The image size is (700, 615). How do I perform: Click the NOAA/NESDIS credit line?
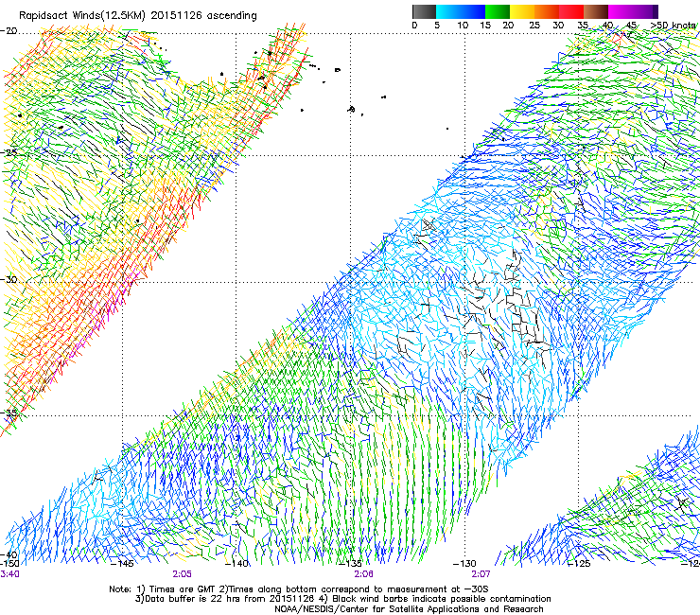[x=409, y=608]
